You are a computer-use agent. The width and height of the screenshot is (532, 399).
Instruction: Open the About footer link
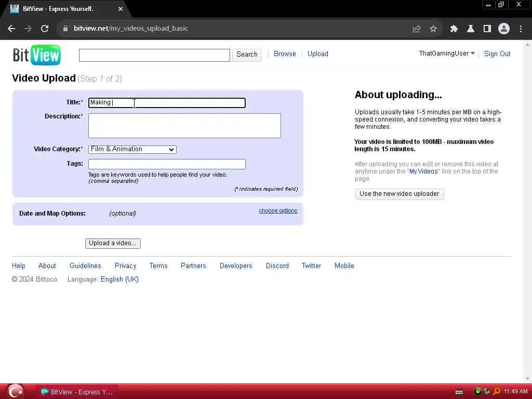point(47,266)
